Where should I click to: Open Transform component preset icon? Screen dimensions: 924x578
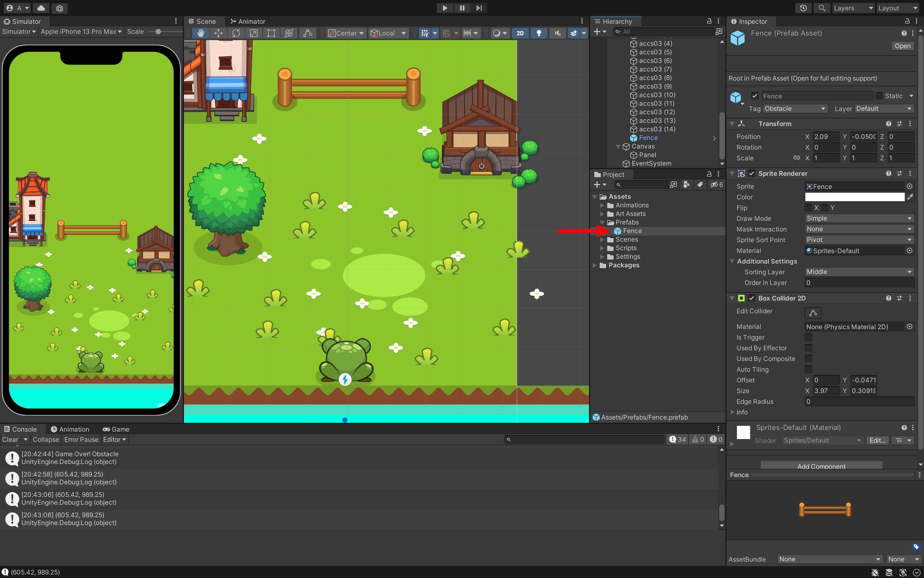point(899,124)
